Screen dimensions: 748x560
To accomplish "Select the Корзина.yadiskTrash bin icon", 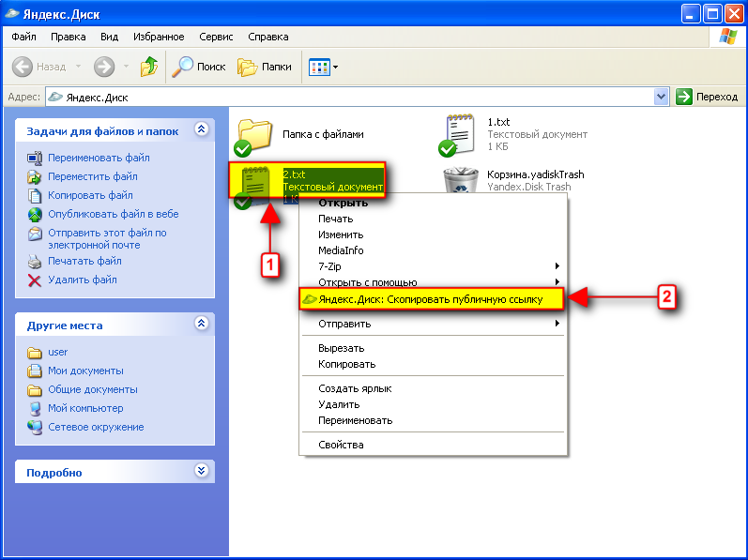I will click(x=461, y=180).
